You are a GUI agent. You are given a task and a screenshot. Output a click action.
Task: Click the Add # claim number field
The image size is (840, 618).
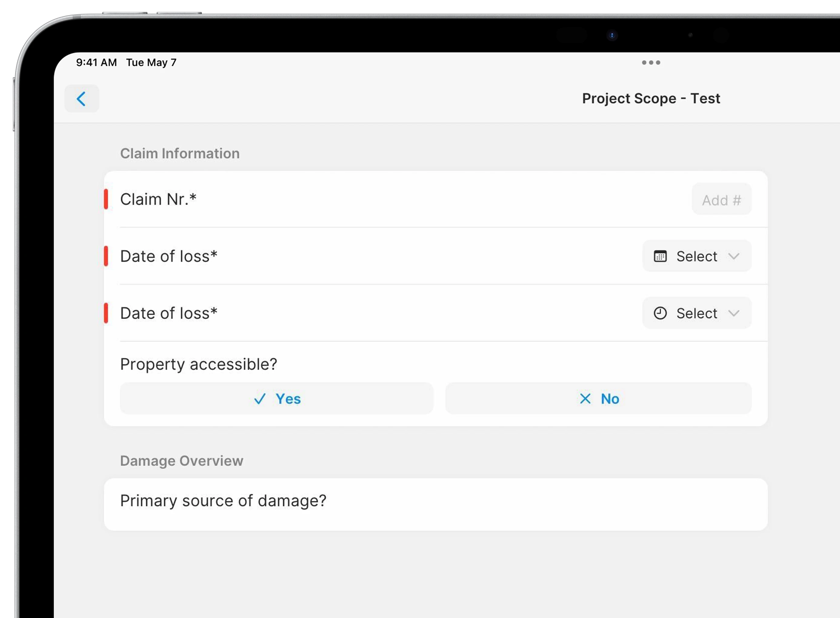(721, 200)
